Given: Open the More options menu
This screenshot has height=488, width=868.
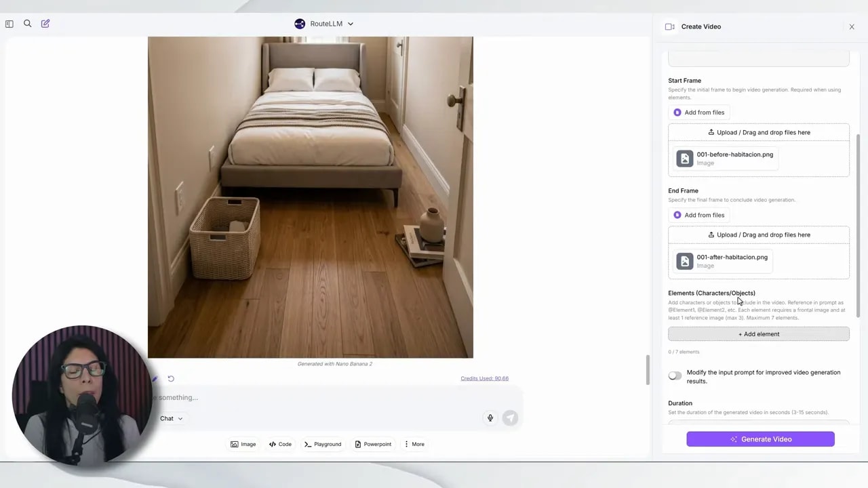Looking at the screenshot, I should tap(414, 444).
